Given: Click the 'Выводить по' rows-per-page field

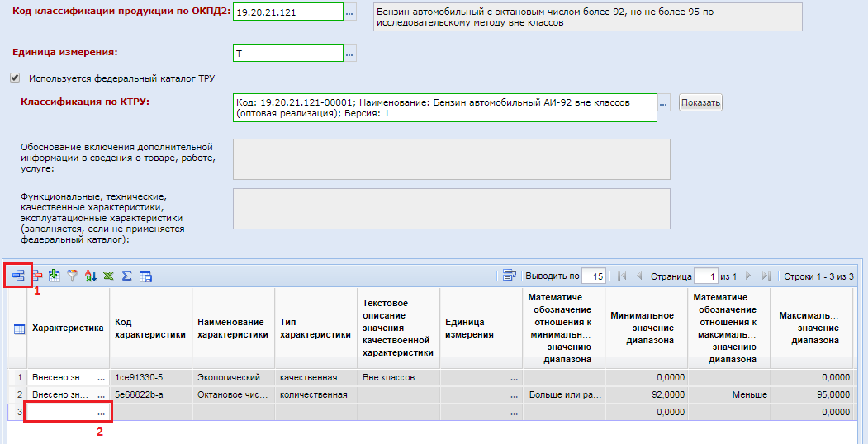Looking at the screenshot, I should pyautogui.click(x=593, y=276).
